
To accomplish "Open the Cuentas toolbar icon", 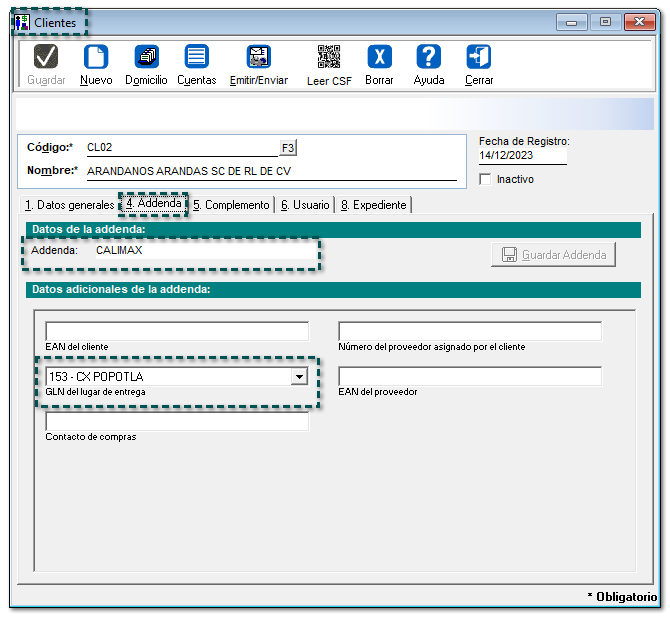I will click(197, 59).
